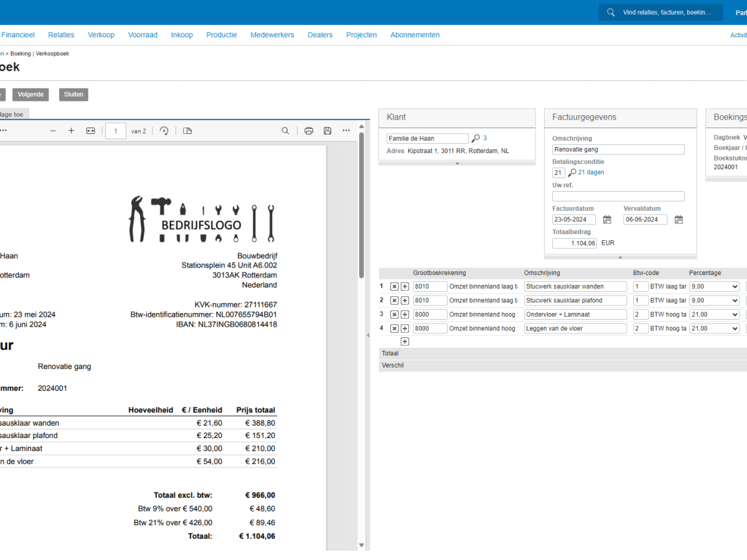
Task: Open the Abonnementen menu
Action: point(415,35)
